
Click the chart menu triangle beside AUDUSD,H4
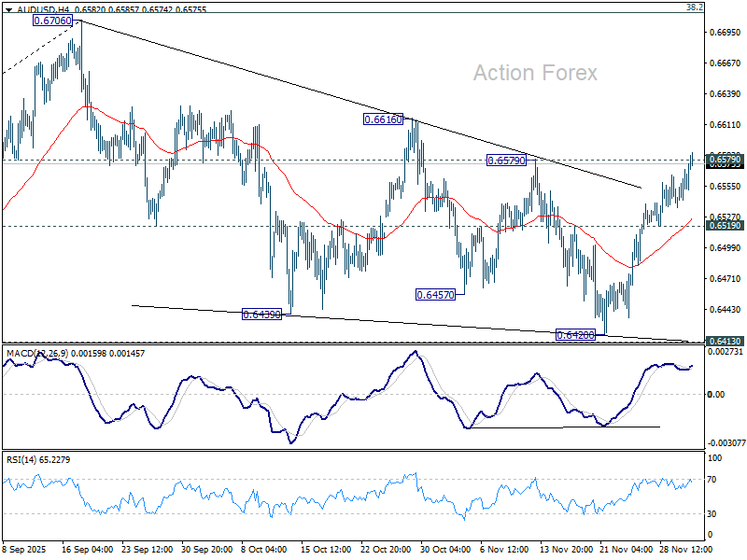[8, 9]
